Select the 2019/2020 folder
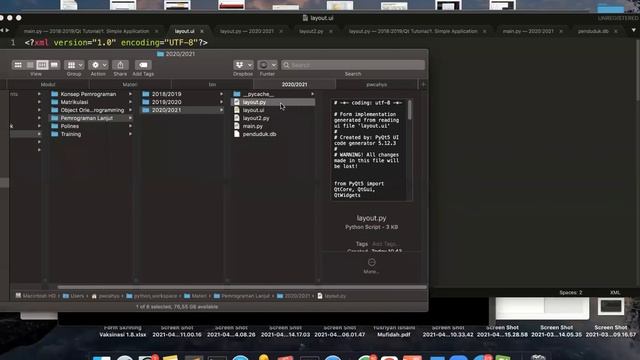640x360 pixels. pos(167,102)
